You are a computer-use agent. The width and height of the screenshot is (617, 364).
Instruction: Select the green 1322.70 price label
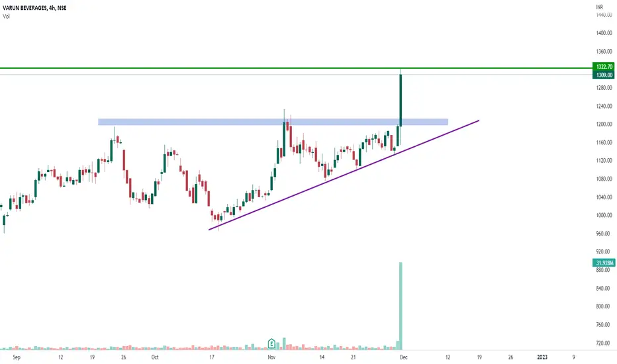604,67
